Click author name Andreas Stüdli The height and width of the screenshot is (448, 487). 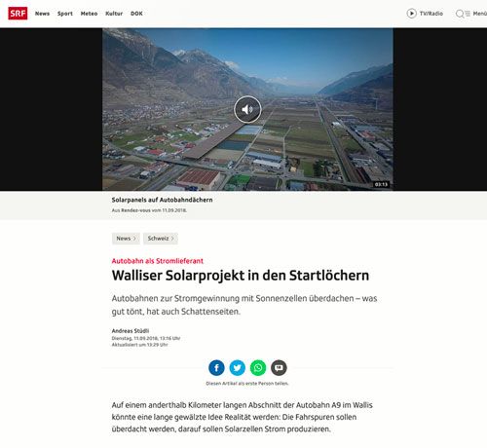(x=131, y=331)
